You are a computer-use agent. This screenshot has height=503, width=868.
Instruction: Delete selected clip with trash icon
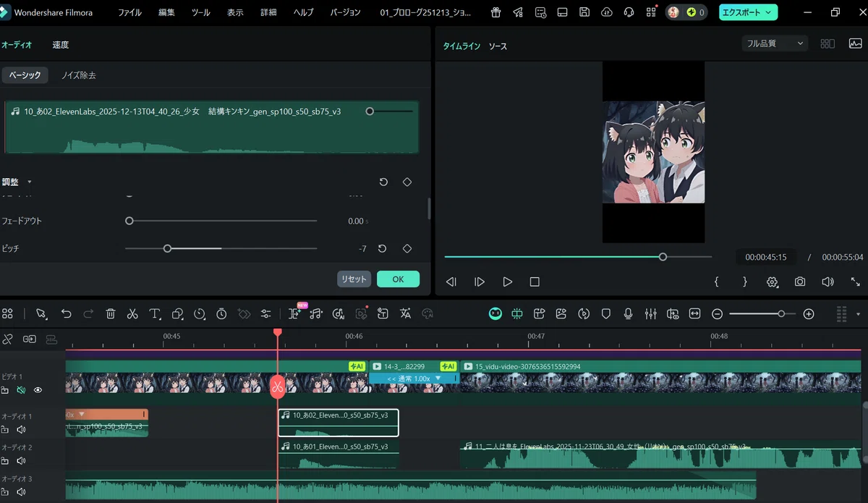111,314
